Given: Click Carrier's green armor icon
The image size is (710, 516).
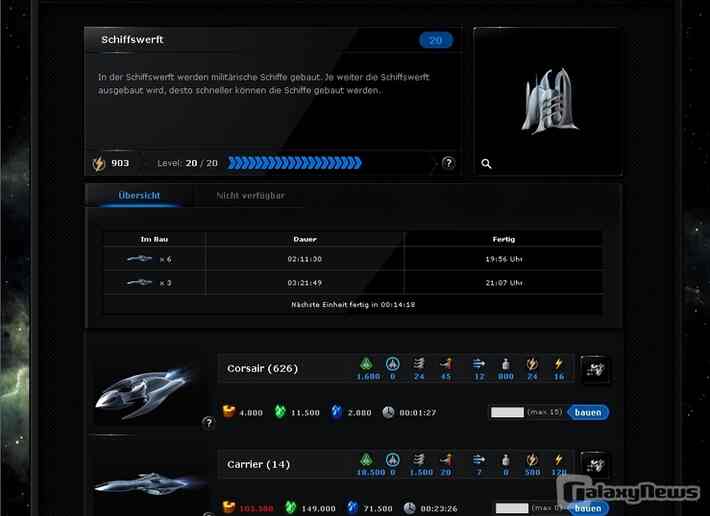Looking at the screenshot, I should click(x=366, y=460).
